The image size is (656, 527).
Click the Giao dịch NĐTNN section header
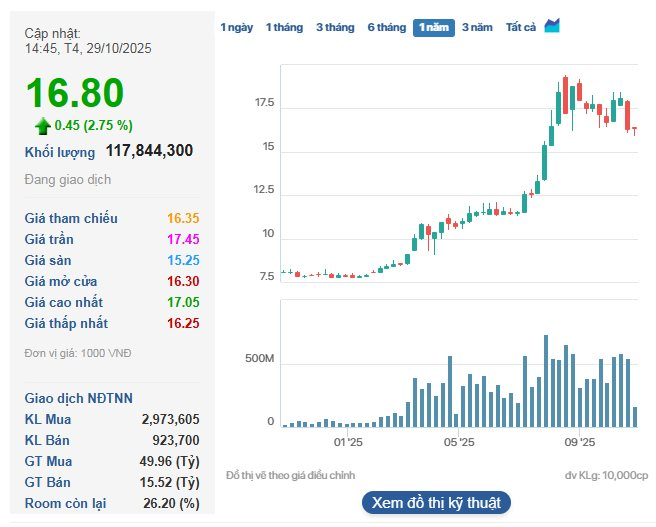point(78,398)
